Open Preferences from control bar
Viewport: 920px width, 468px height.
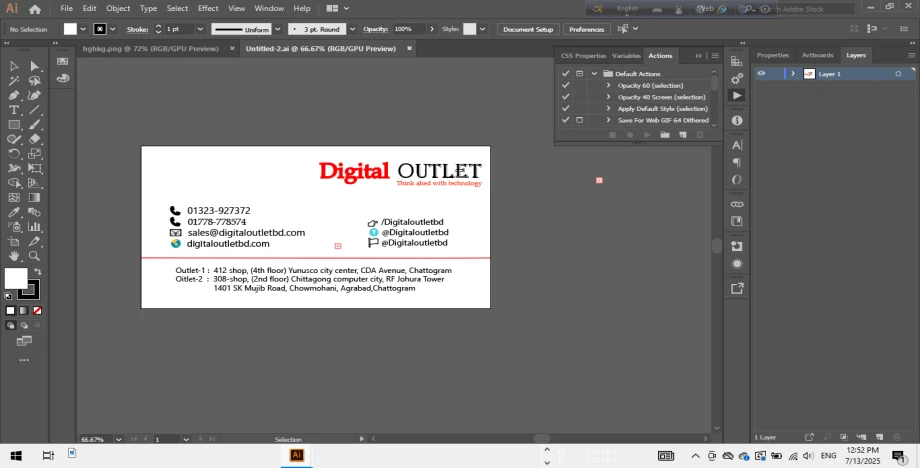[x=586, y=29]
